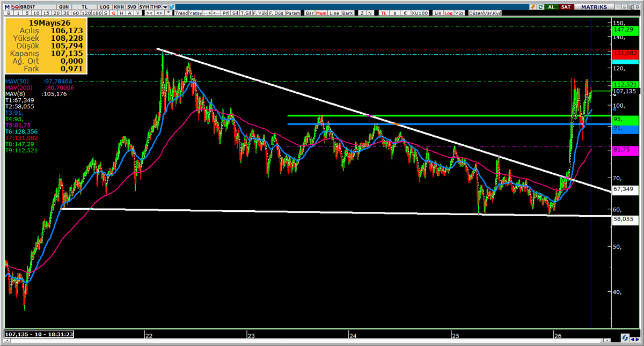The height and width of the screenshot is (346, 644).
Task: Select the Yüz percent scale
Action: pos(459,13)
